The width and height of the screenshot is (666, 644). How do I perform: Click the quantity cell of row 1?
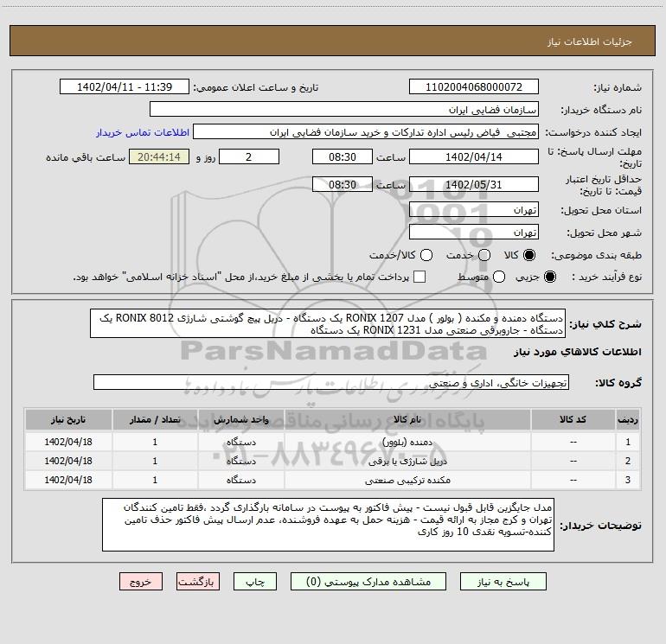[155, 442]
